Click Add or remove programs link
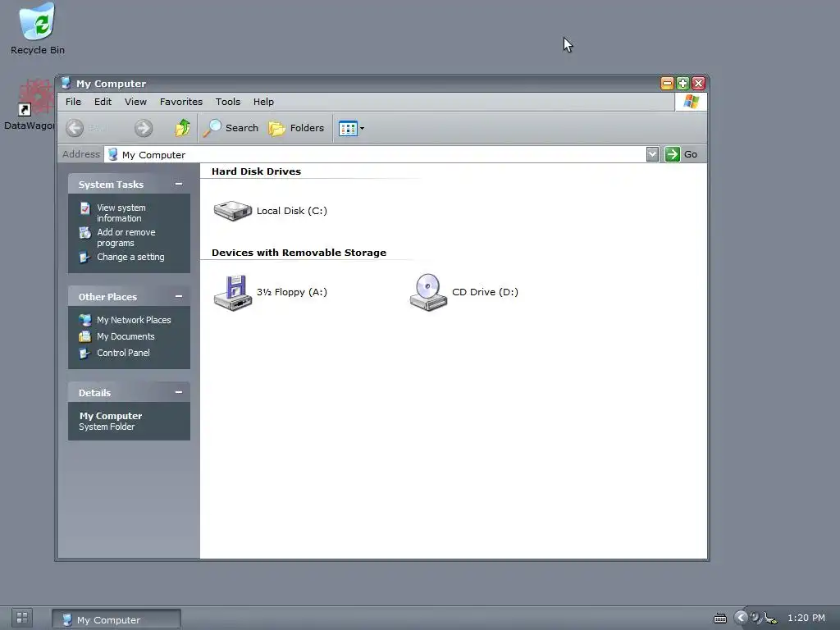Viewport: 840px width, 630px height. (x=126, y=237)
